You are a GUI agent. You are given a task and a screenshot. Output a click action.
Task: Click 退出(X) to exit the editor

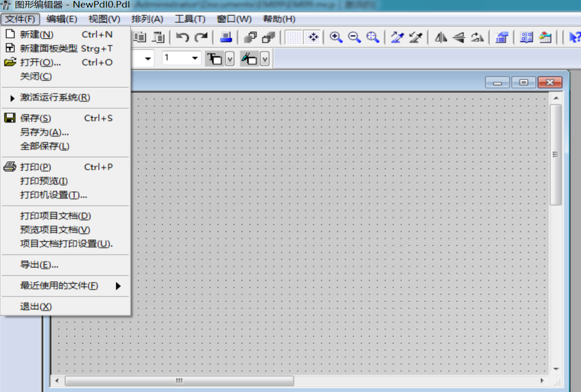pos(36,307)
